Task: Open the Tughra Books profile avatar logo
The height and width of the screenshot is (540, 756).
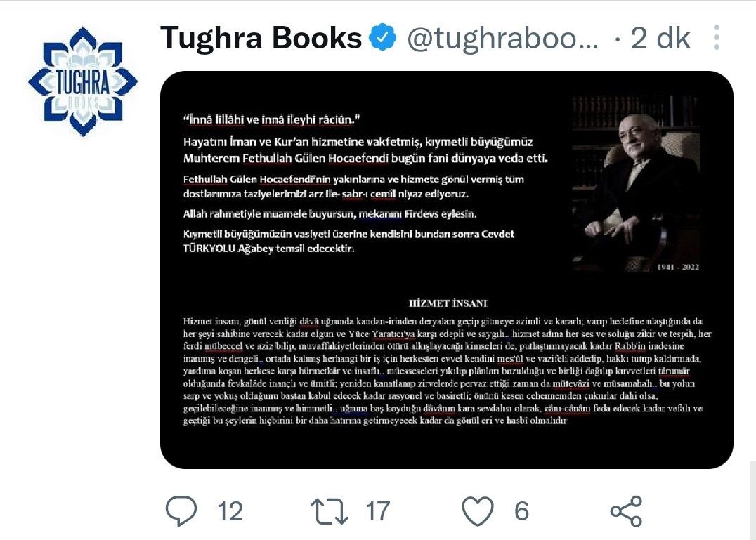Action: tap(84, 81)
